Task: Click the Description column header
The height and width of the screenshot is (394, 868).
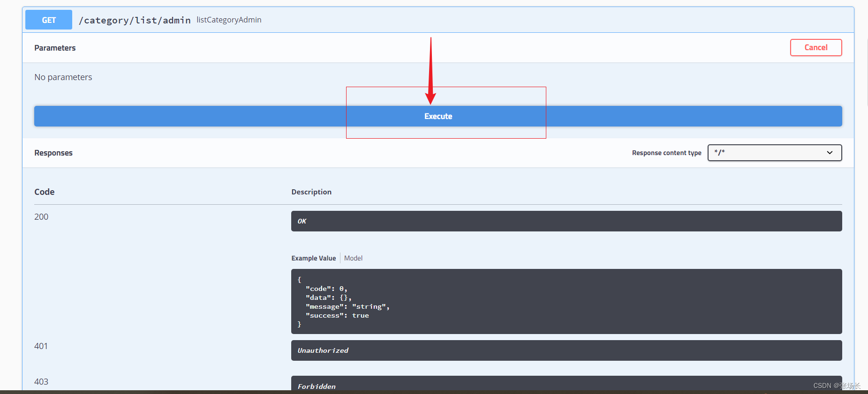Action: click(x=311, y=192)
